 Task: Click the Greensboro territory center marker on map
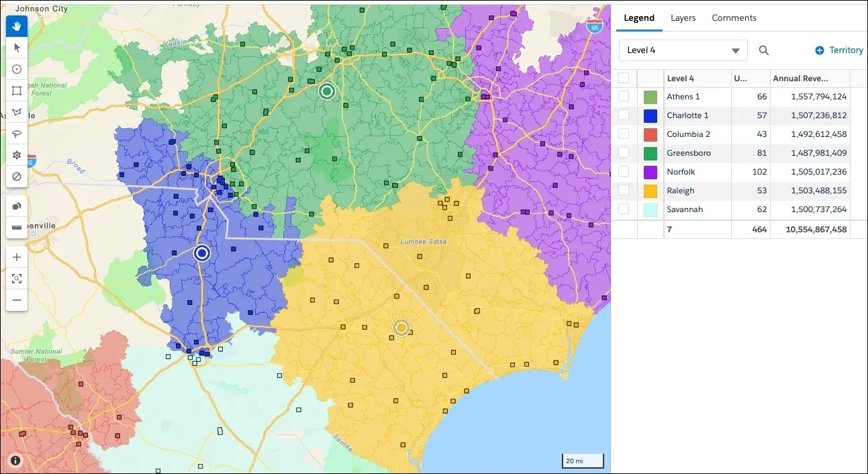pyautogui.click(x=326, y=91)
